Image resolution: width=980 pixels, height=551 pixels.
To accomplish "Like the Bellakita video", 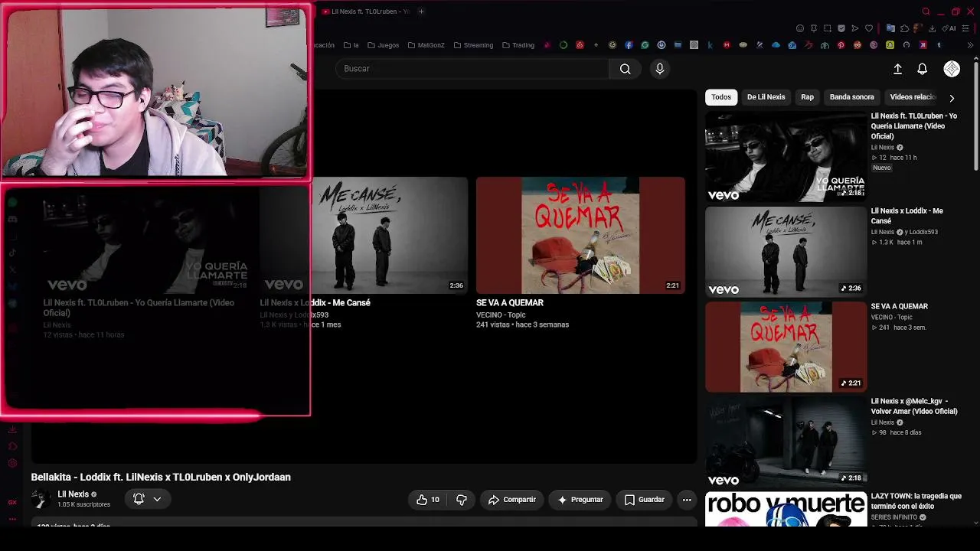I will [428, 500].
